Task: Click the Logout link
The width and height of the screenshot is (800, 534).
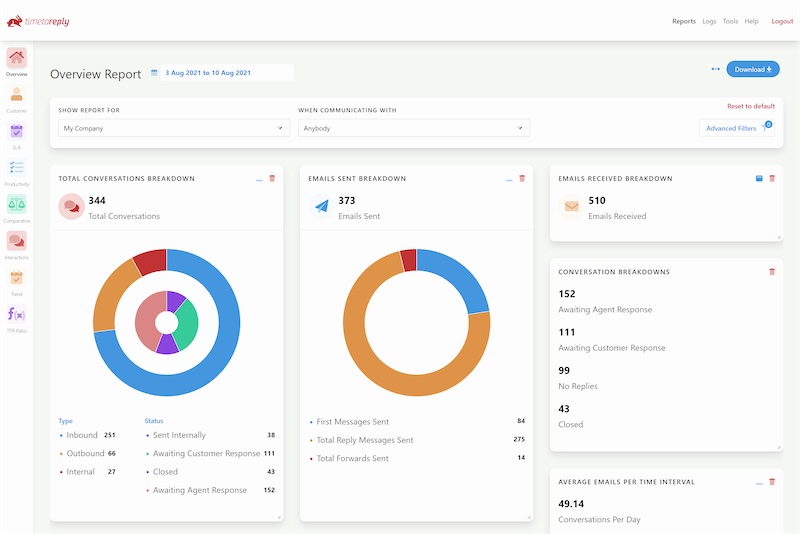Action: pos(782,21)
